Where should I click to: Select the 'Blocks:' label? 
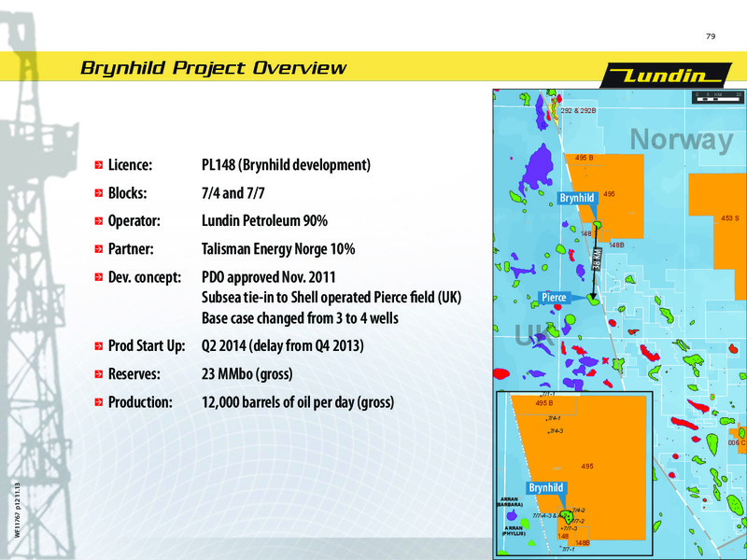(127, 193)
